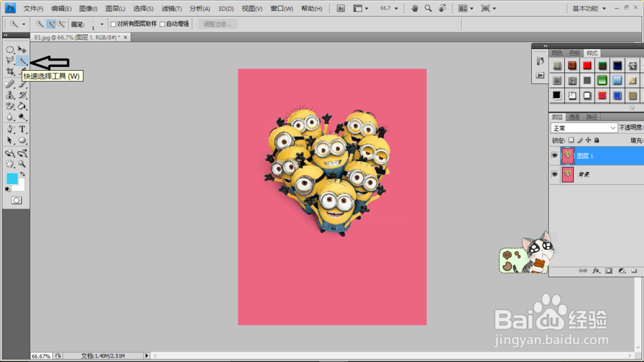
Task: Select the Paint Bucket tool
Action: pos(22,106)
